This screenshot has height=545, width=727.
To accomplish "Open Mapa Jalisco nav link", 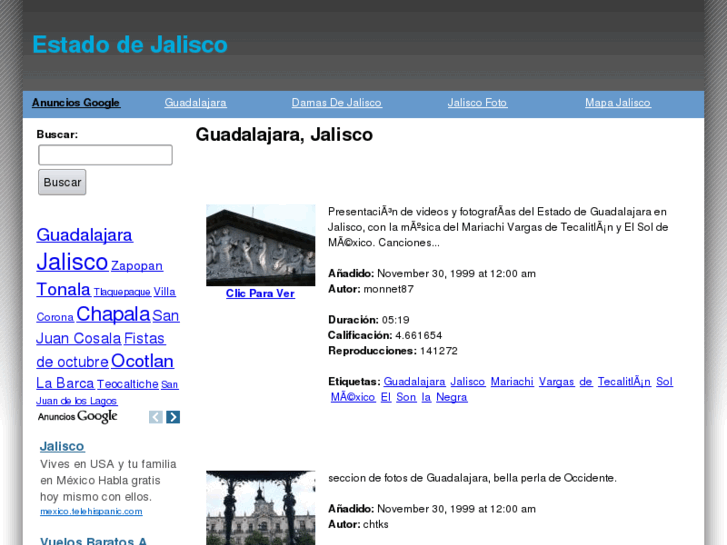I will [618, 103].
